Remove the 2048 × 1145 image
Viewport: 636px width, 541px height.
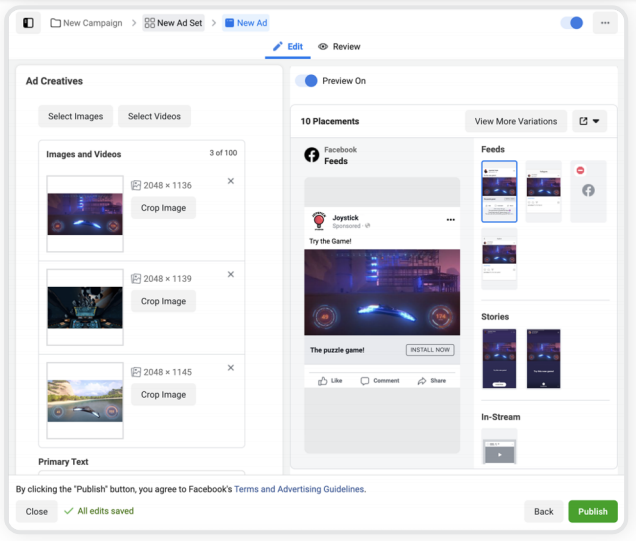click(231, 368)
